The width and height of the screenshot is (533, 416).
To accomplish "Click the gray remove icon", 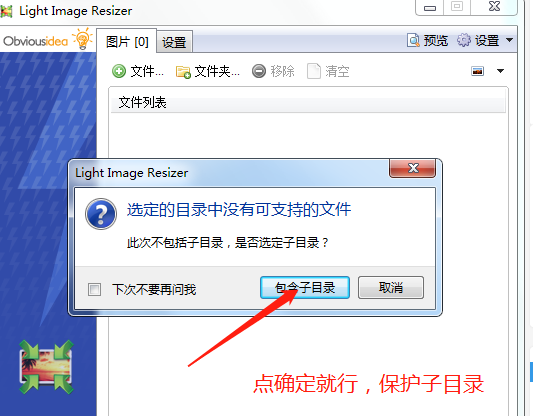I will 259,71.
